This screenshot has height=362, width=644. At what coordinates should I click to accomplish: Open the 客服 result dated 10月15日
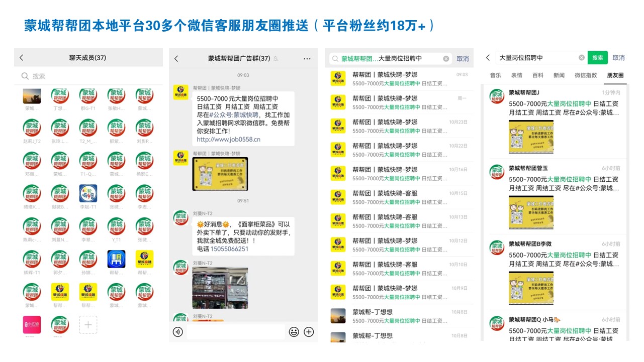coord(399,197)
